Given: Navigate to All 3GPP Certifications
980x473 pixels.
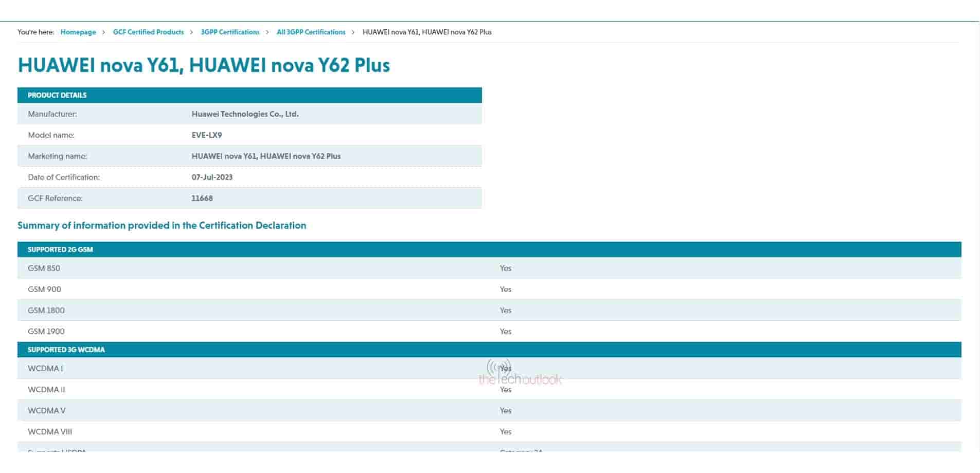Looking at the screenshot, I should point(311,32).
